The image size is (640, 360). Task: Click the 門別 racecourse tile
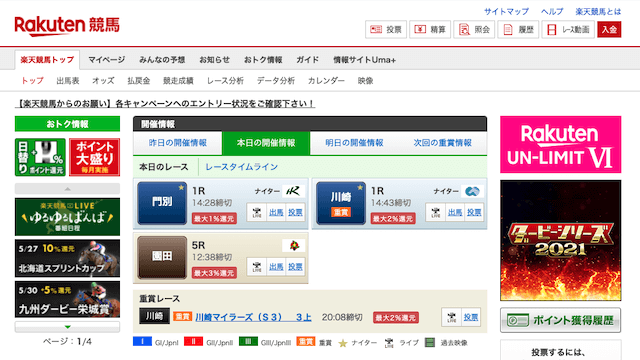click(162, 203)
